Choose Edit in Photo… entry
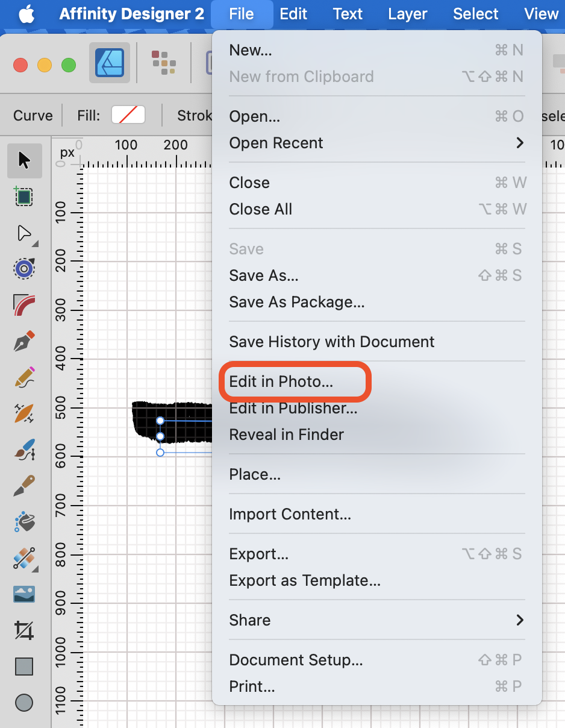 [377, 381]
